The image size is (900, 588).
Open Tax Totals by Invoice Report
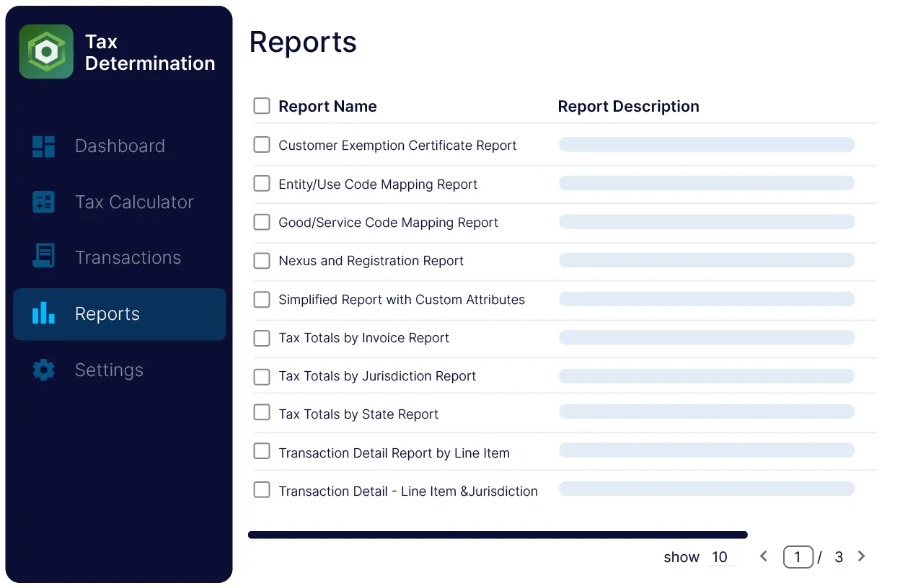tap(363, 338)
